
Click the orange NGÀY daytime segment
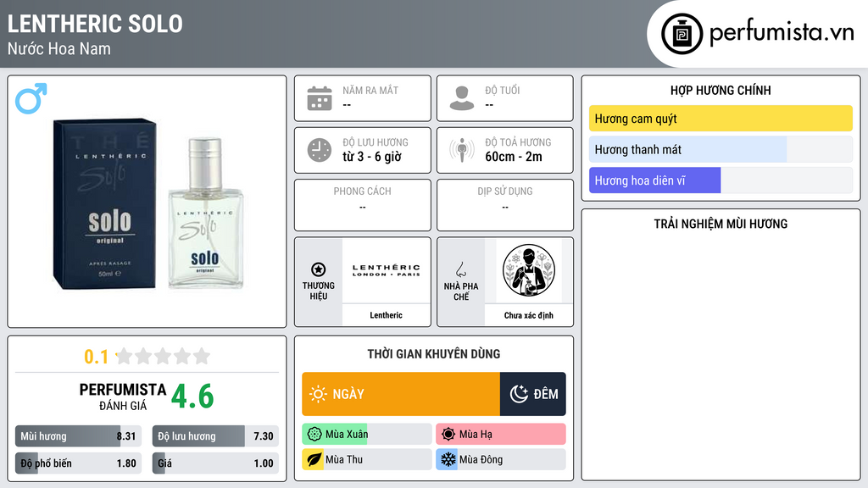(401, 394)
